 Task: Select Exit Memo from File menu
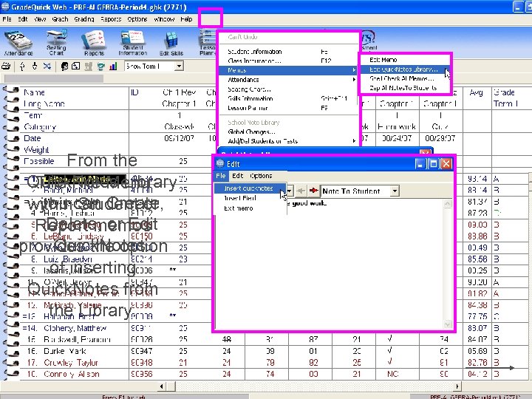point(238,208)
